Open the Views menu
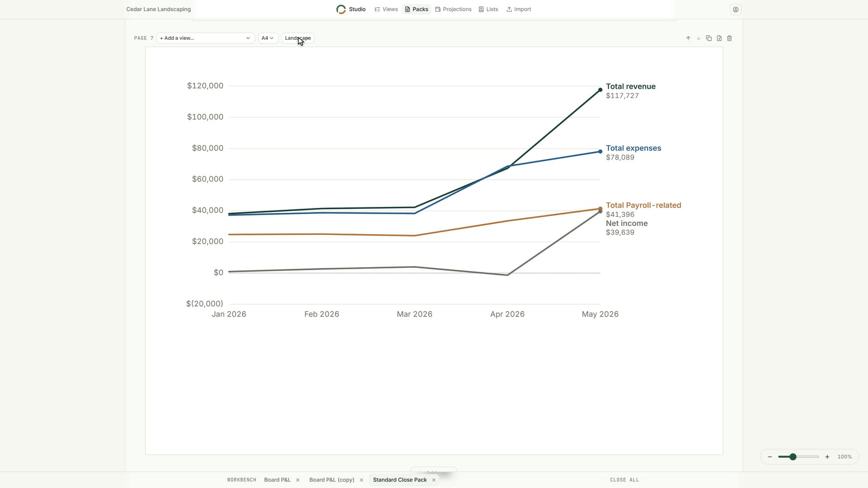Viewport: 868px width, 488px height. (386, 9)
